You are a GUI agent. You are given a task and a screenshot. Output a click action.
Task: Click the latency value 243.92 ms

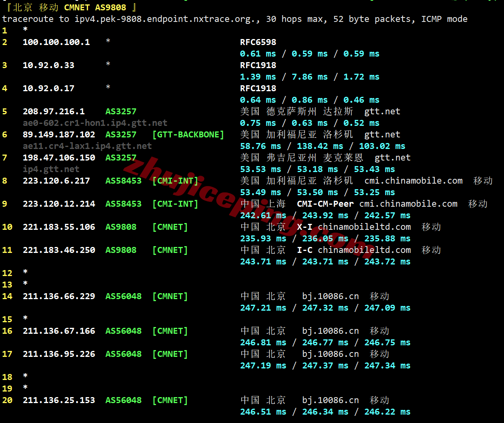pos(325,215)
